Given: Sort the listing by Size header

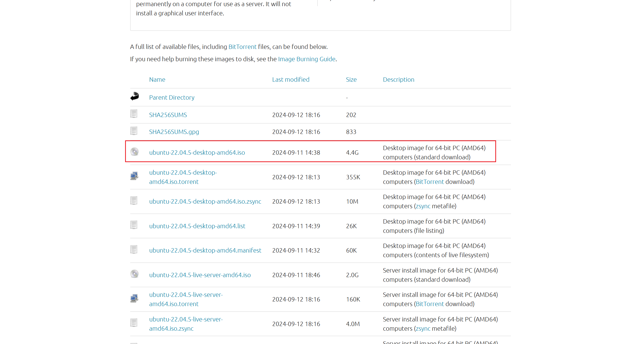Looking at the screenshot, I should [x=351, y=80].
